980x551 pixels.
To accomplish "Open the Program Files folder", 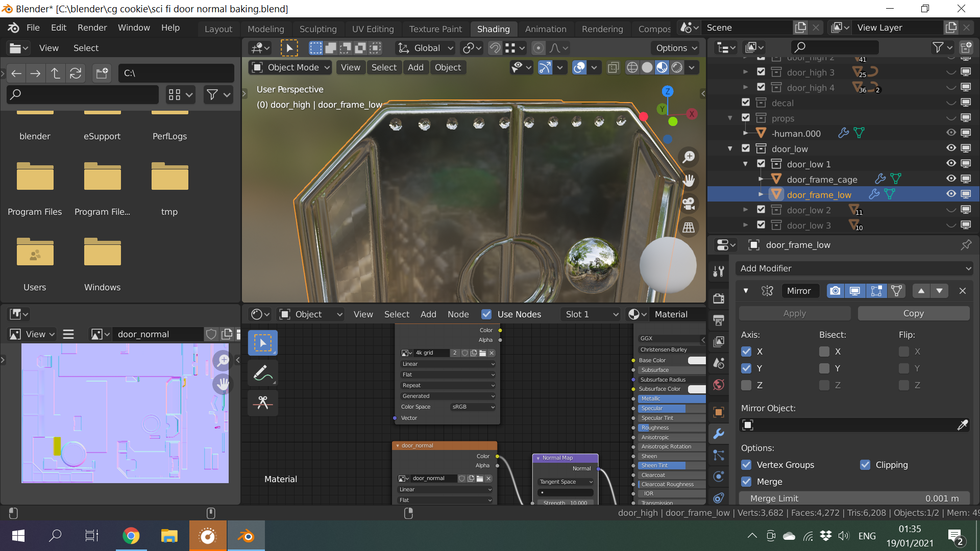I will [35, 179].
